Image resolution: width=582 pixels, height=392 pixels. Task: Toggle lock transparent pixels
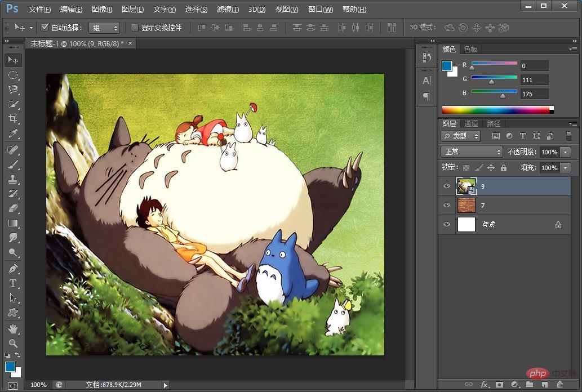point(466,168)
